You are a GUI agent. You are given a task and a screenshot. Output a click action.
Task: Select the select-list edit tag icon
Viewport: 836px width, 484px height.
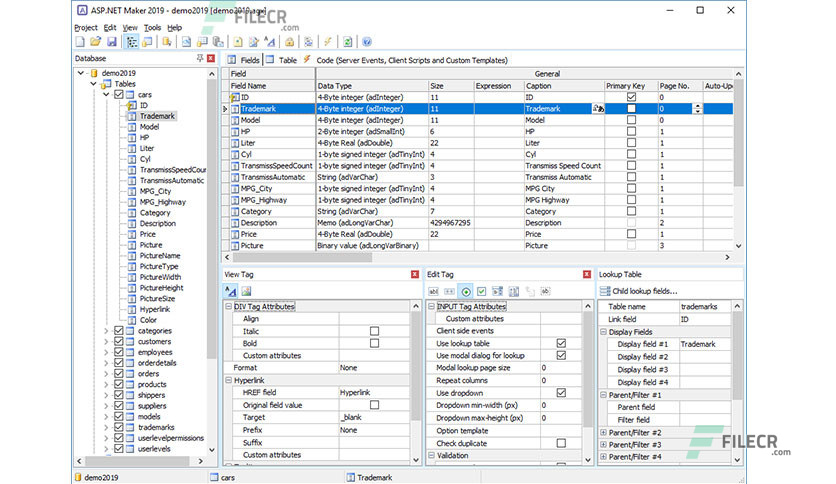pos(497,291)
